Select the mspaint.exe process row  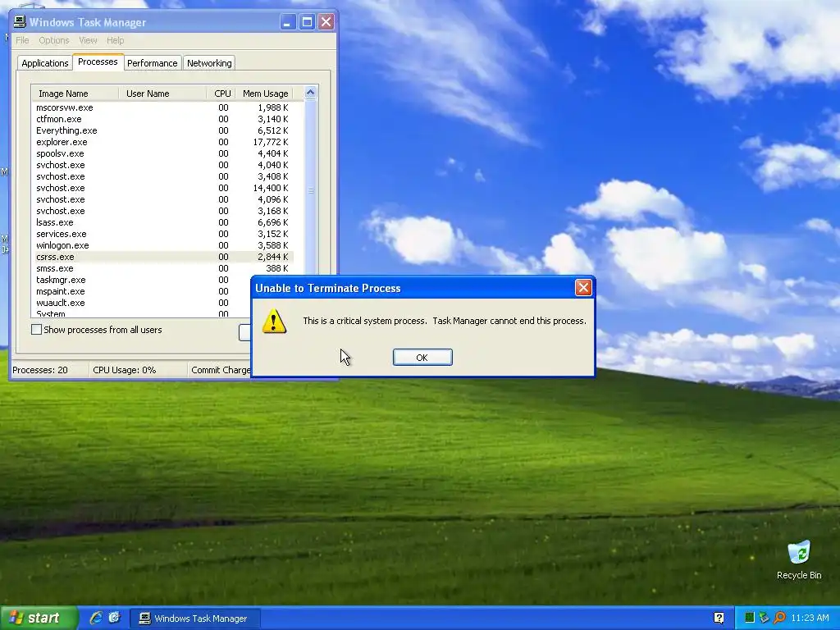[142, 291]
